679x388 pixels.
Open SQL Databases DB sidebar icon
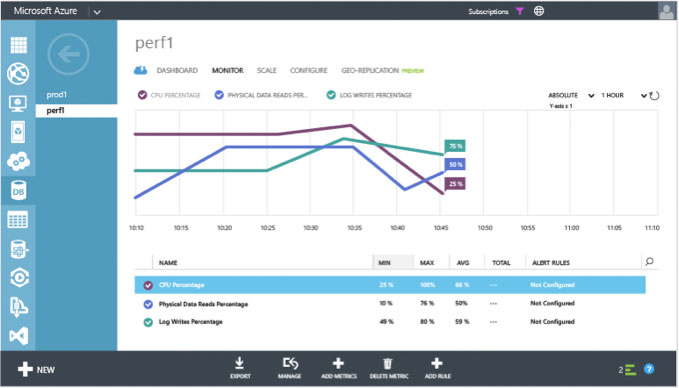coord(18,191)
